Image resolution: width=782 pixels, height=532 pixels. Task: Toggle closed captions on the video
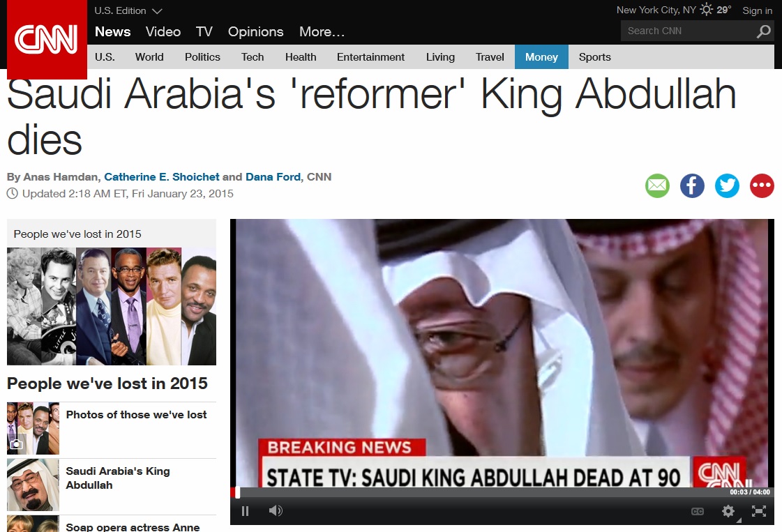[697, 512]
